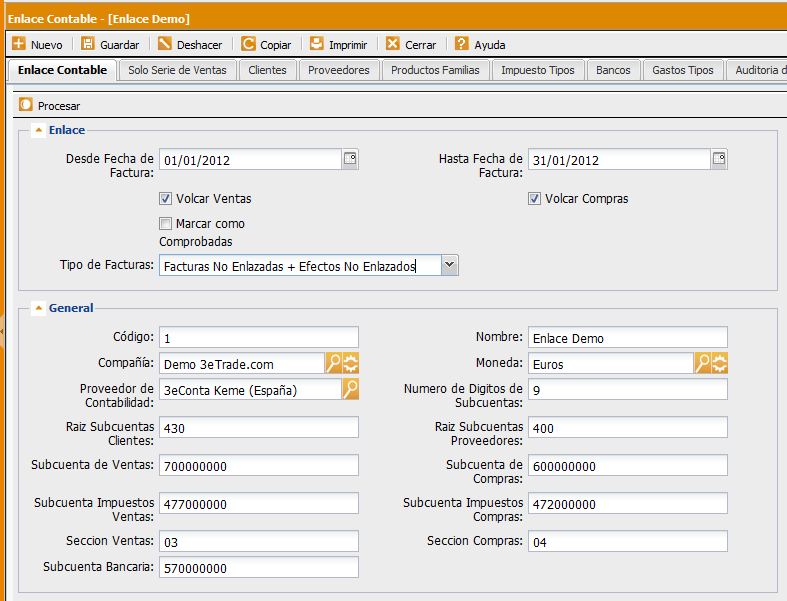Click the Nombre field with Enlace Demo
The width and height of the screenshot is (787, 601).
coord(628,337)
